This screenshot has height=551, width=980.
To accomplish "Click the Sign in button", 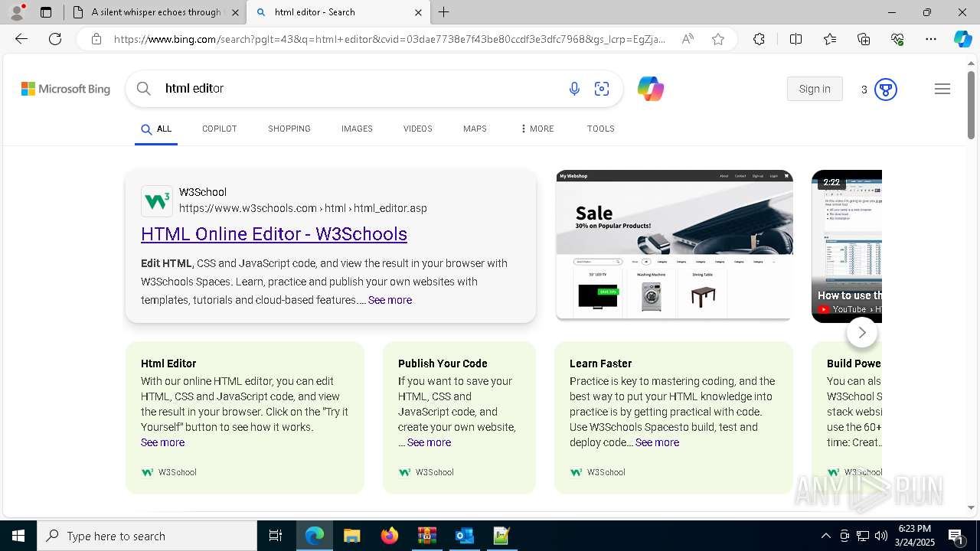I will point(815,89).
